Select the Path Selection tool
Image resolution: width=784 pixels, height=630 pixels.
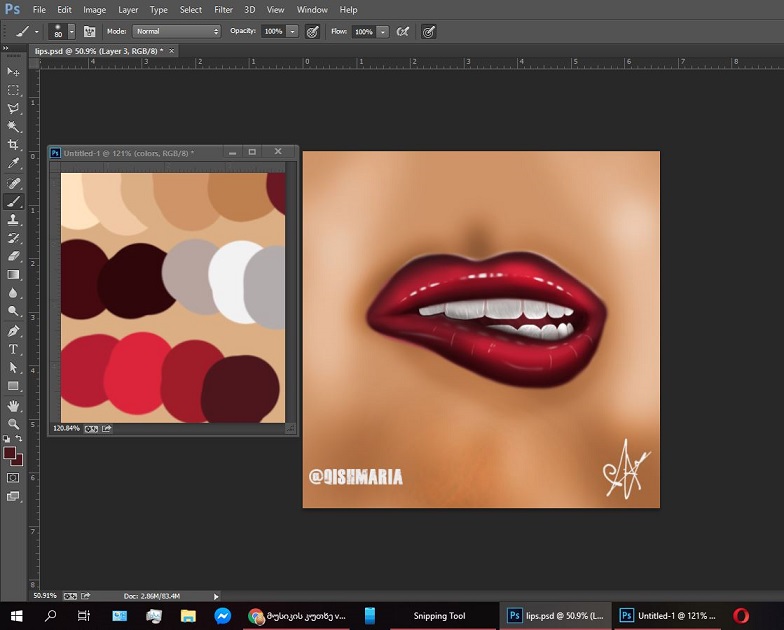(14, 368)
